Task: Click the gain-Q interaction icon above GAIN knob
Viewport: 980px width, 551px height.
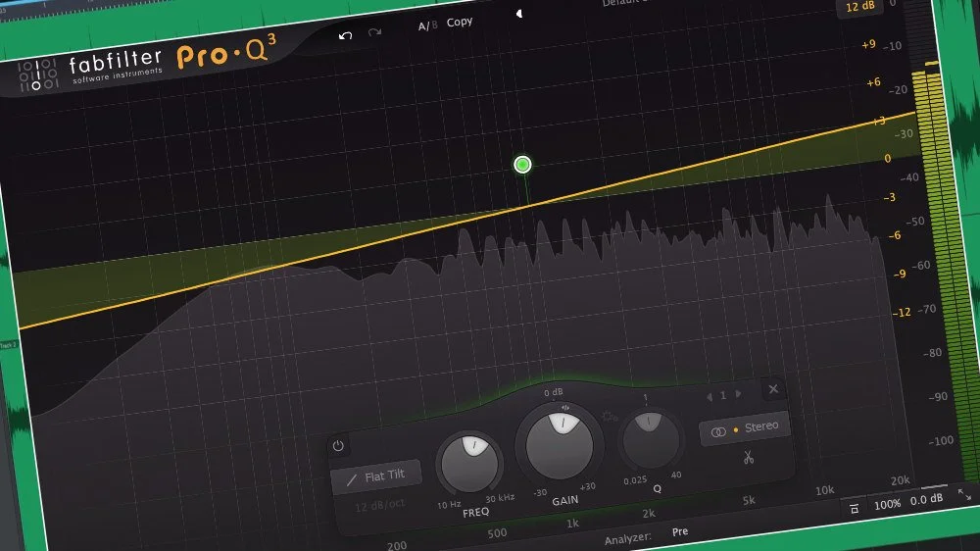Action: coord(565,408)
